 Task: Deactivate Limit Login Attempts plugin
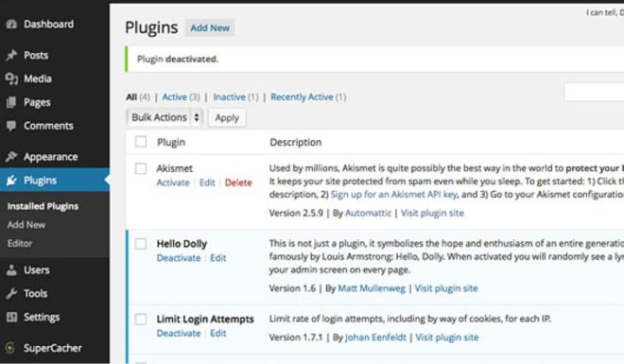coord(179,333)
